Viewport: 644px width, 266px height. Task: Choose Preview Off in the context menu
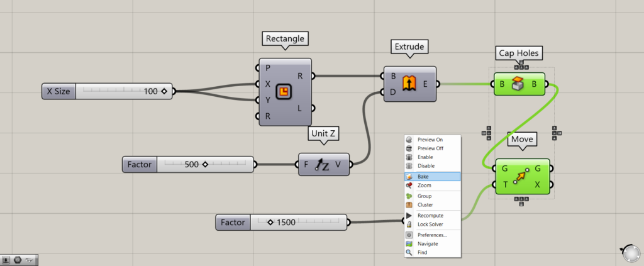pyautogui.click(x=432, y=148)
